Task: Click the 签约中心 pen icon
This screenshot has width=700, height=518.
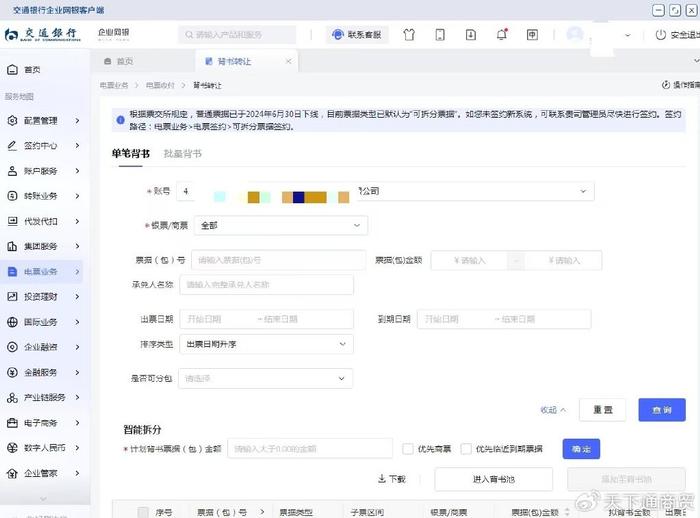Action: [12, 146]
